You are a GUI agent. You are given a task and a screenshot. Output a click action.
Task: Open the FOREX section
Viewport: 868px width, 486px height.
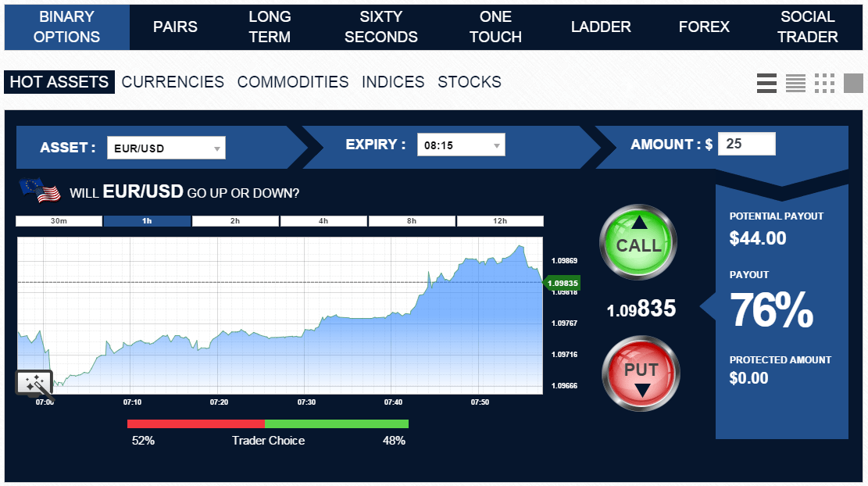[x=702, y=27]
